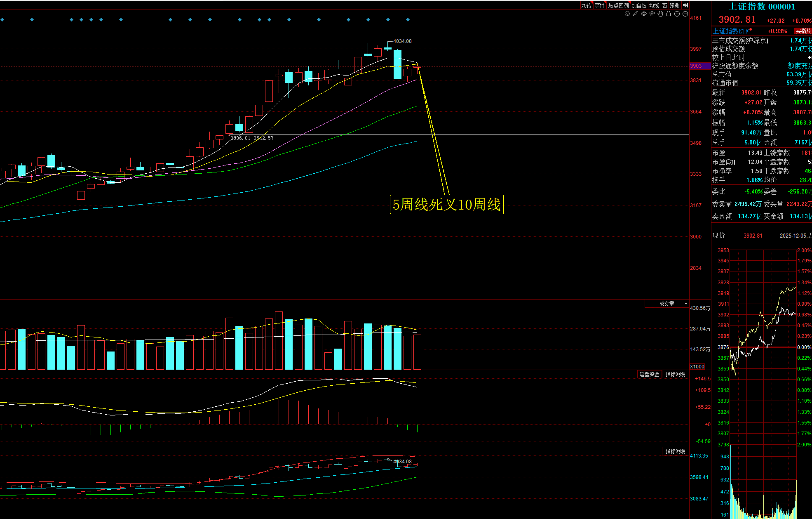
Task: Select the hand pan tool
Action: (x=660, y=14)
